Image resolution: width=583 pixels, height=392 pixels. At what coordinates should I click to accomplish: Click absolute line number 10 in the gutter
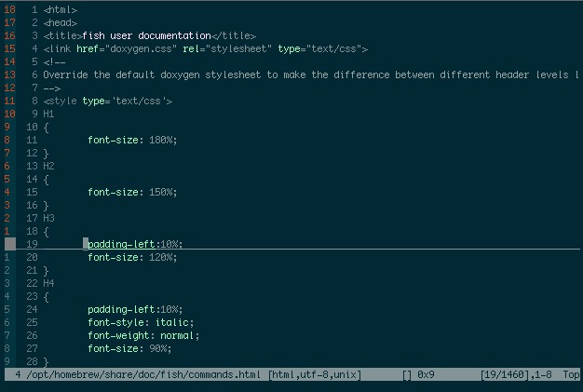pos(32,127)
